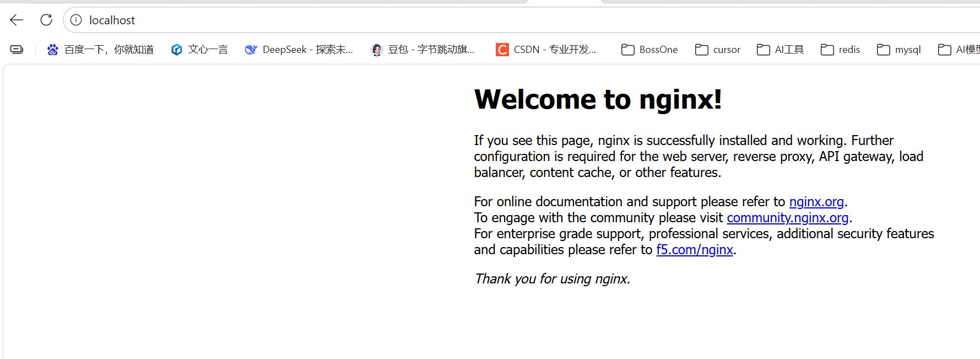Reload the localhost page
The height and width of the screenshot is (359, 980).
tap(46, 20)
